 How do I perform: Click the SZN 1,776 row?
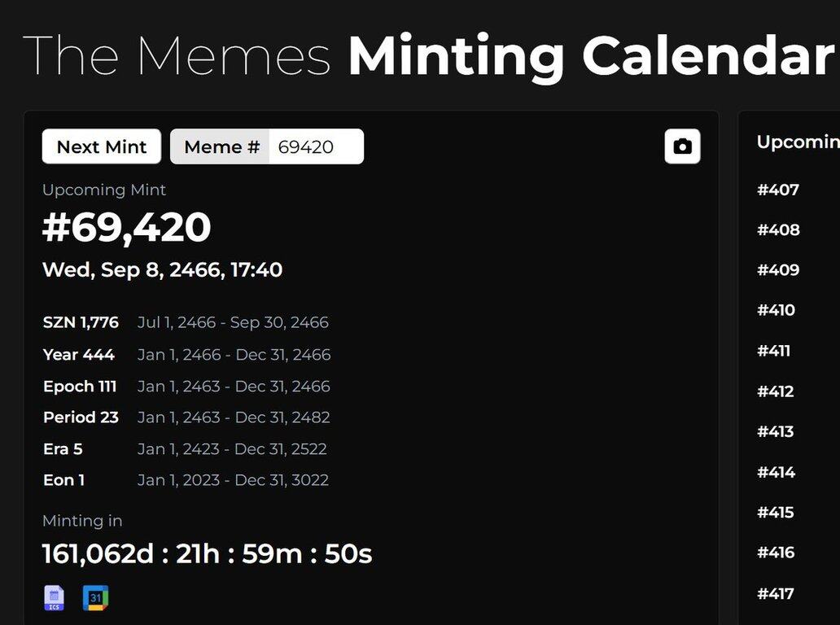click(186, 322)
